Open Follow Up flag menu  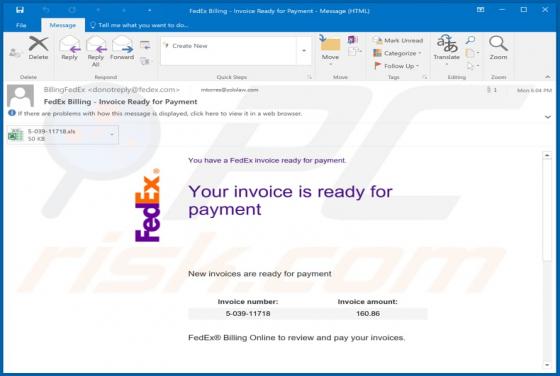(x=396, y=66)
